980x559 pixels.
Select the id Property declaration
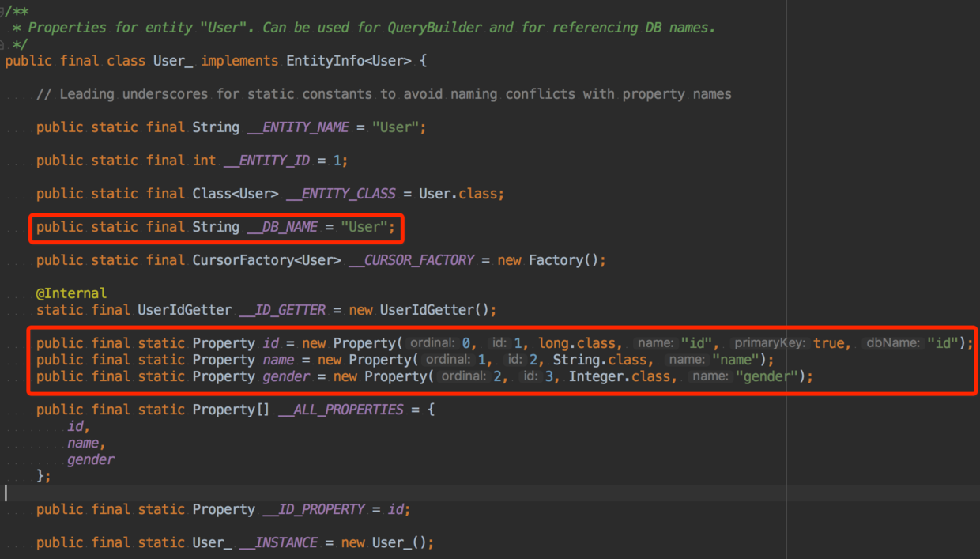271,342
